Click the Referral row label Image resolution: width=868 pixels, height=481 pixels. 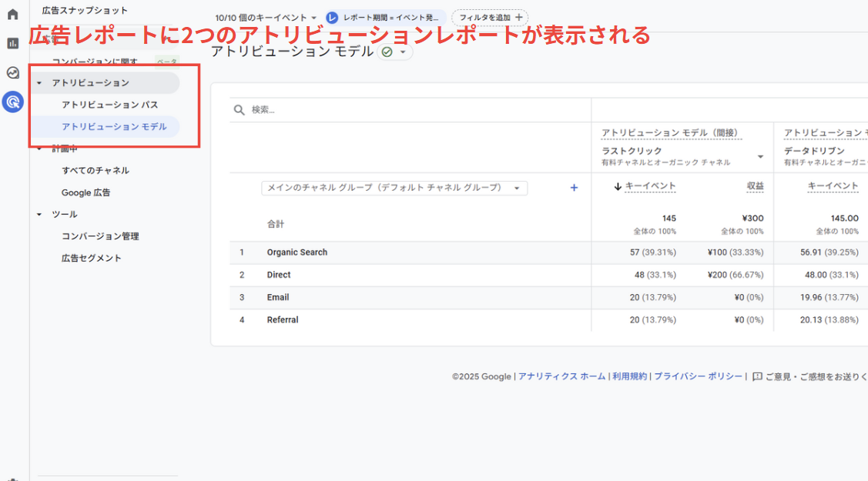(x=283, y=320)
